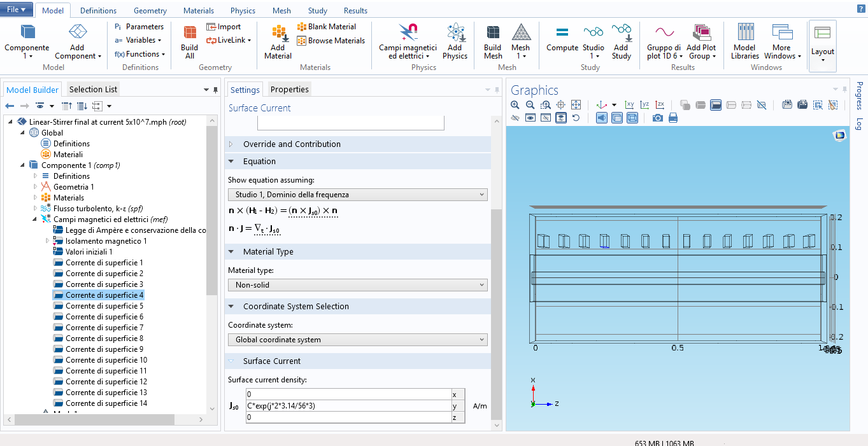This screenshot has width=868, height=446.
Task: Switch to the xy view in Graphics
Action: pos(629,105)
